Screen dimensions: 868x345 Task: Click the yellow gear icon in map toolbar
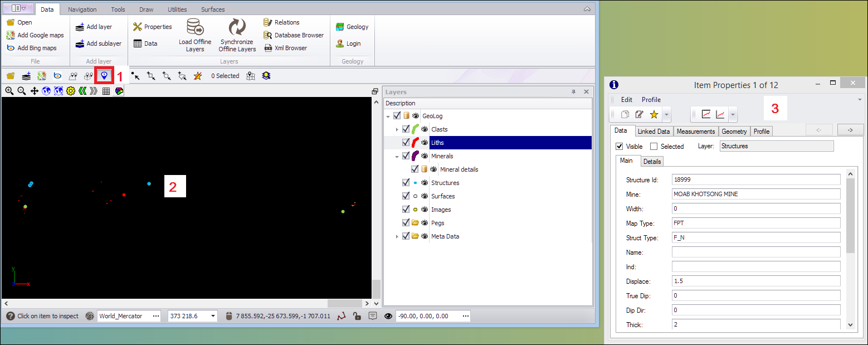point(71,91)
